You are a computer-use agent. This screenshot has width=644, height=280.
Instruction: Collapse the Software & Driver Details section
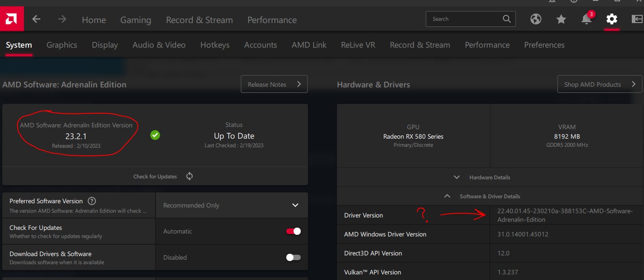tap(490, 196)
